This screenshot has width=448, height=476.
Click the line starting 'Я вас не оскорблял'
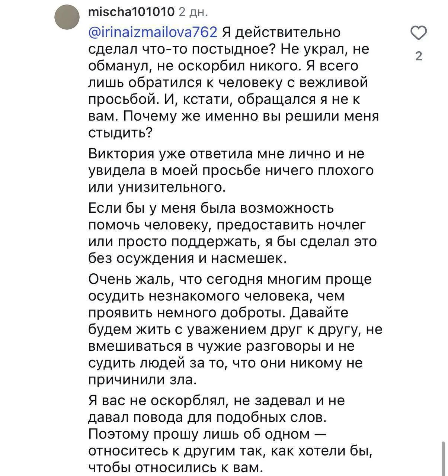pyautogui.click(x=217, y=401)
